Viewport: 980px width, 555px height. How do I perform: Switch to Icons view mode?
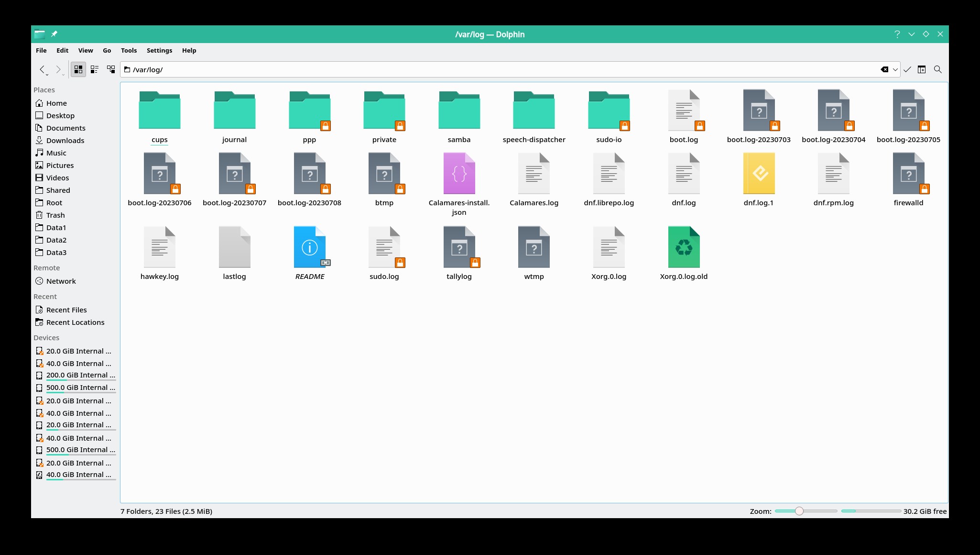pos(78,69)
